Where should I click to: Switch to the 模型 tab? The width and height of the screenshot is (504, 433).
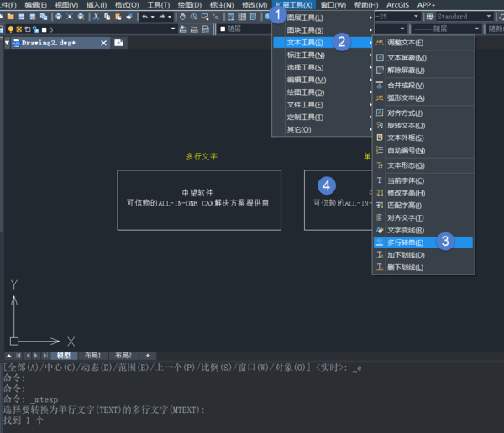coord(64,356)
